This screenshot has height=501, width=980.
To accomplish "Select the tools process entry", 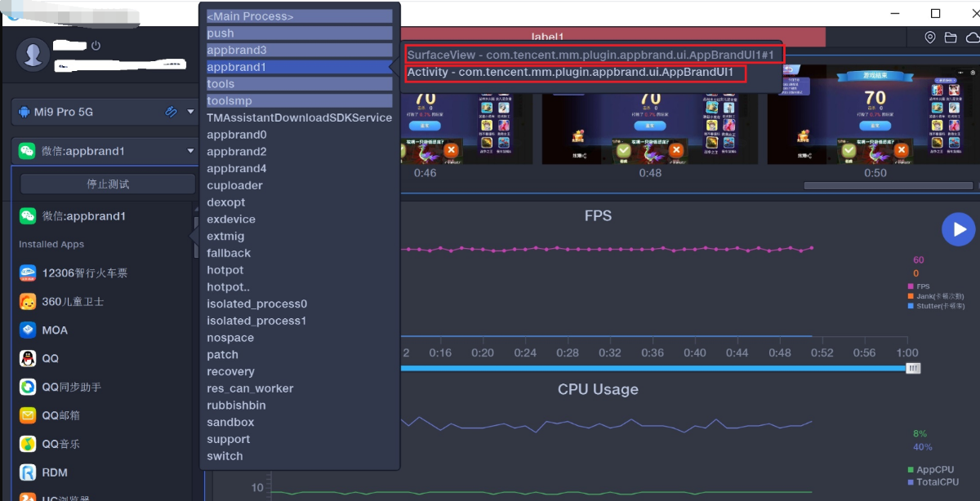I will (x=300, y=84).
